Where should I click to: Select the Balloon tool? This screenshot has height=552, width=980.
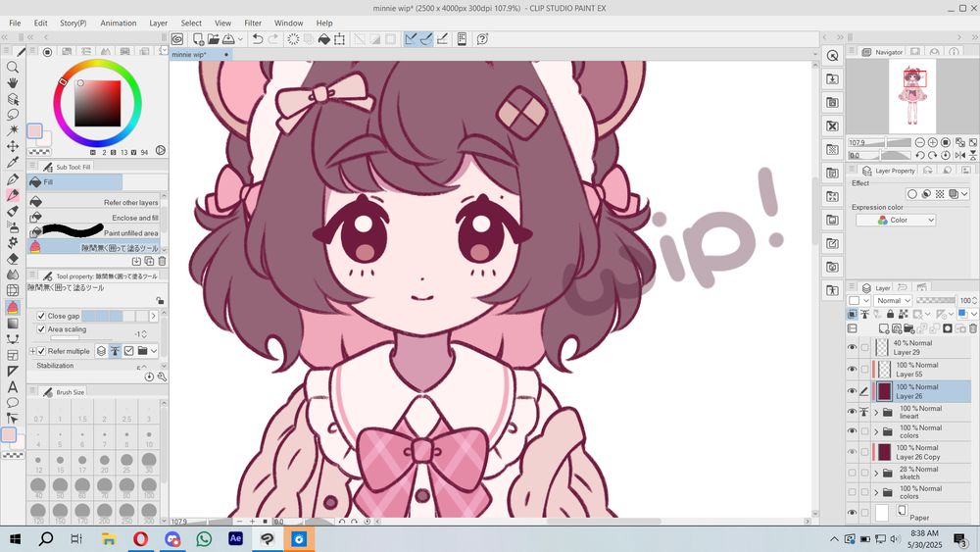coord(13,403)
